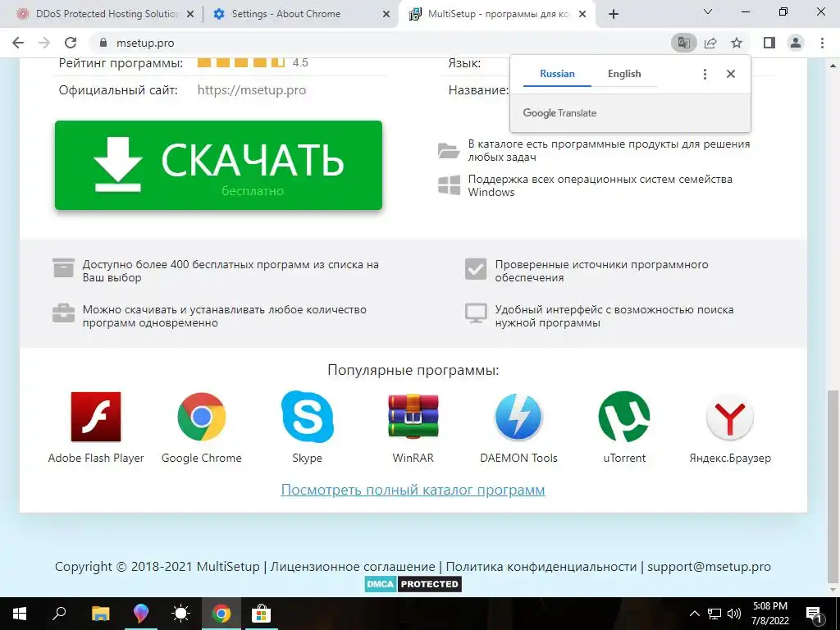
Task: Show hidden system tray icons
Action: [x=694, y=614]
